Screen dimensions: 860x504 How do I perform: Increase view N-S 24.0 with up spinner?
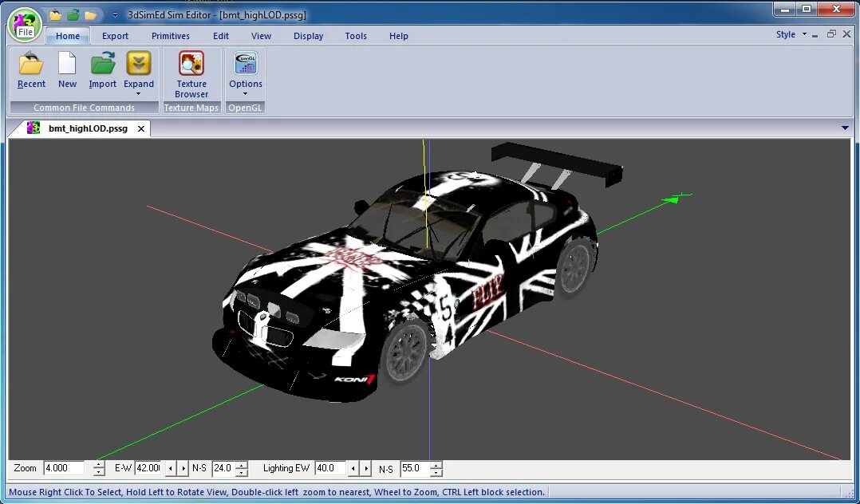241,465
